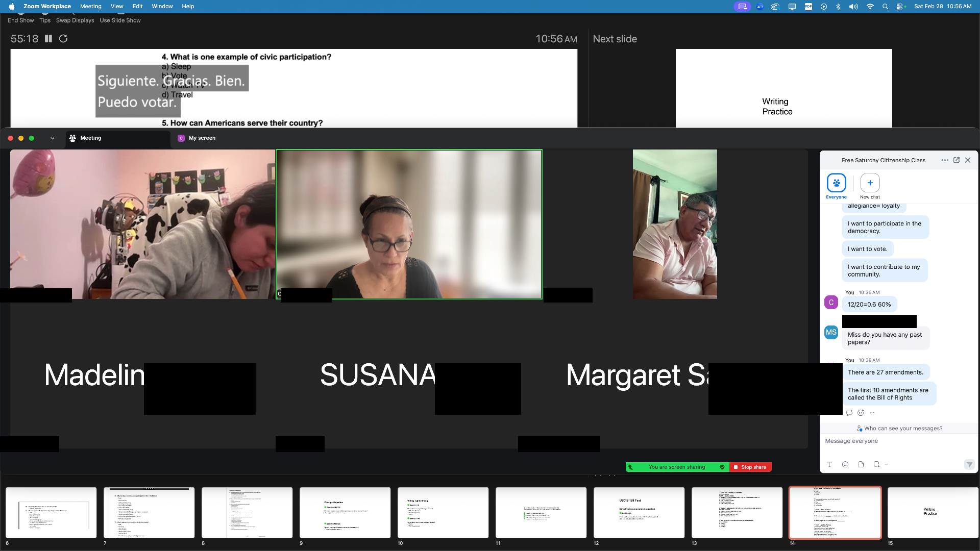The height and width of the screenshot is (551, 980).
Task: Click message '12/20=0.6 60%'
Action: (869, 305)
